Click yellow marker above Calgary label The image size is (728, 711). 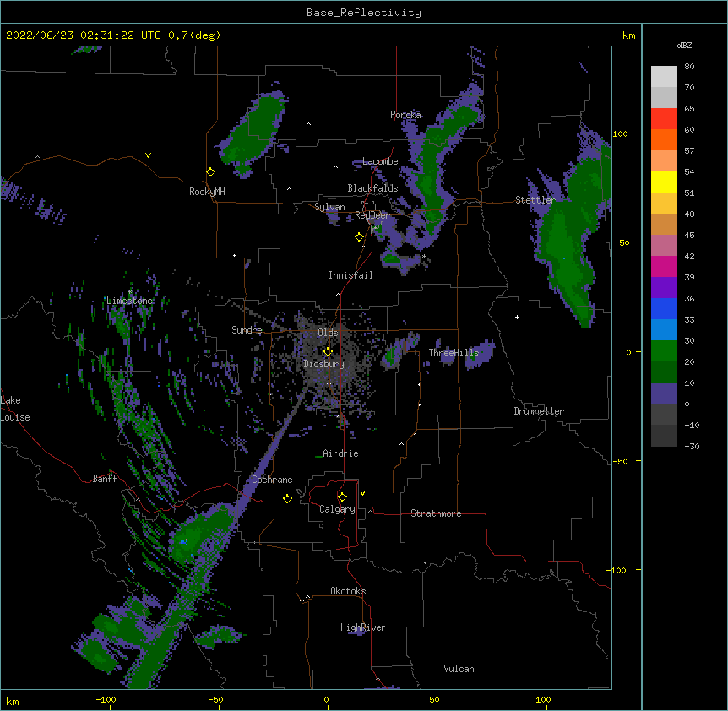342,497
